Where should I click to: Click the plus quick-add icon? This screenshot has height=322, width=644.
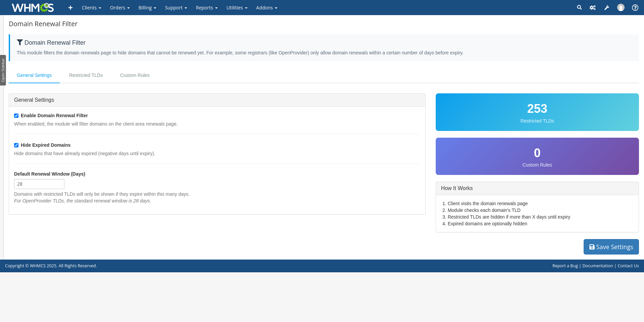70,8
